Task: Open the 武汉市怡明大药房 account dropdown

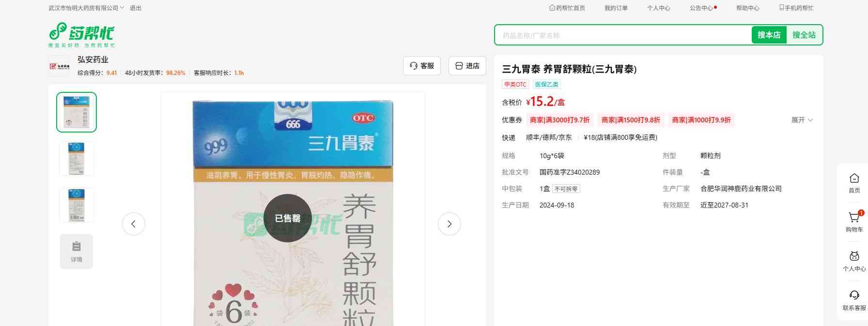Action: pos(86,8)
